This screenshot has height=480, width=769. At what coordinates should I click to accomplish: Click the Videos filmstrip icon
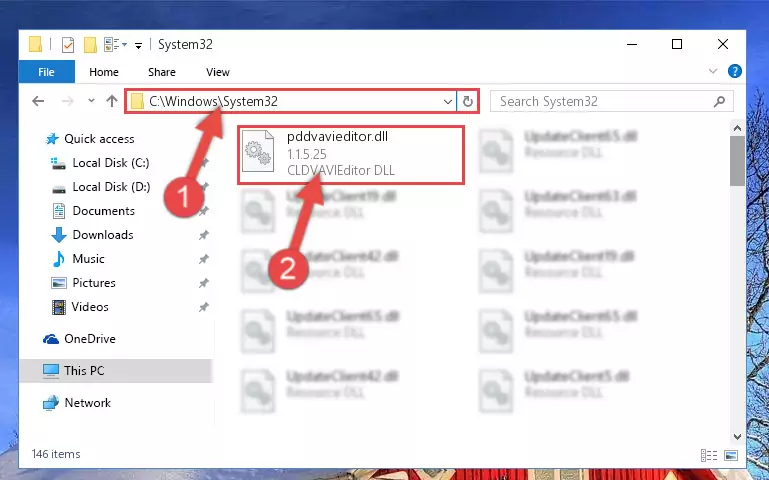point(59,307)
